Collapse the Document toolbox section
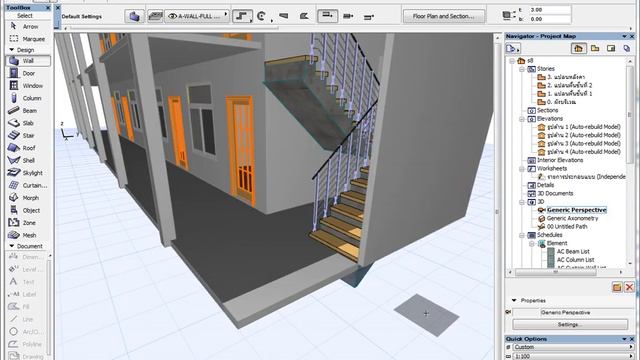This screenshot has width=640, height=360. (x=11, y=246)
